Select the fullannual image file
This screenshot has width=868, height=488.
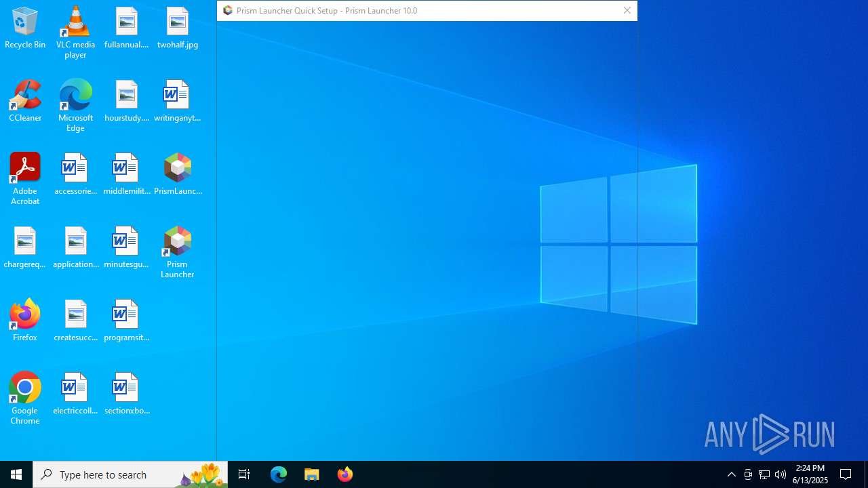126,28
